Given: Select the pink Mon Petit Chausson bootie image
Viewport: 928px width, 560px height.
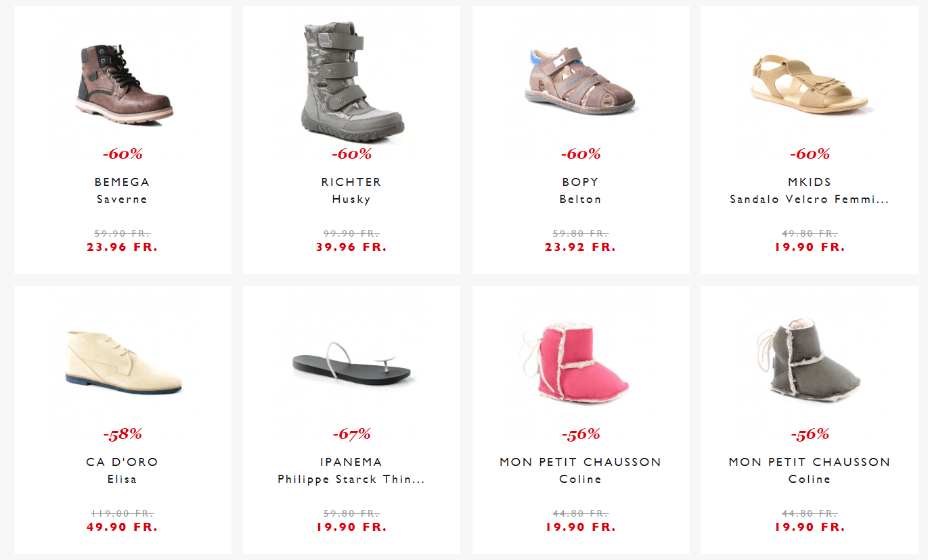Looking at the screenshot, I should tap(580, 362).
